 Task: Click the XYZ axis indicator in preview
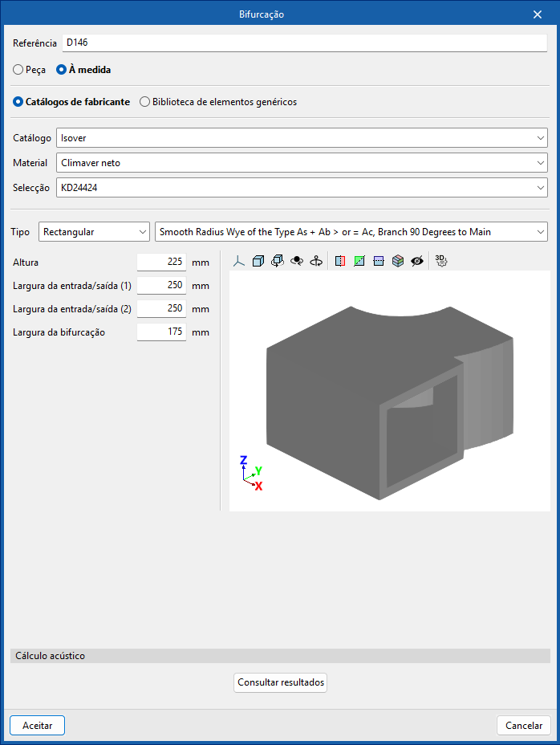[251, 473]
